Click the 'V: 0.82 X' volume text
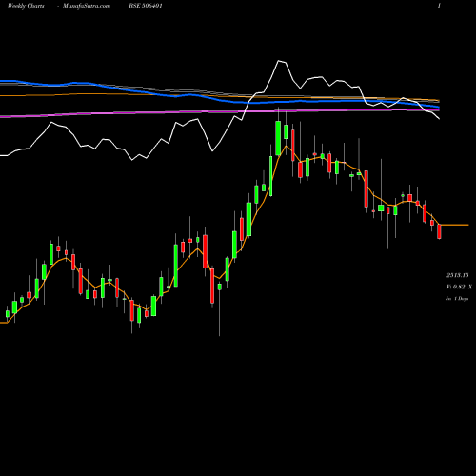The image size is (476, 476). pos(459,287)
